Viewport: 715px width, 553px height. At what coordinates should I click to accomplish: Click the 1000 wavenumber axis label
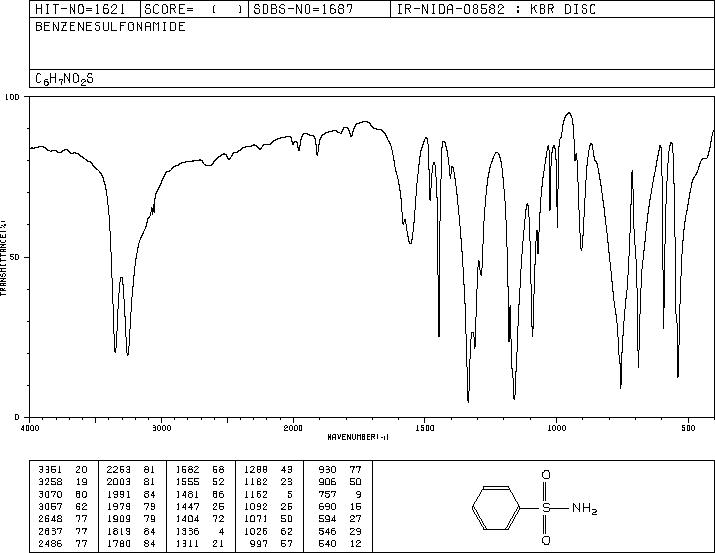(x=557, y=428)
